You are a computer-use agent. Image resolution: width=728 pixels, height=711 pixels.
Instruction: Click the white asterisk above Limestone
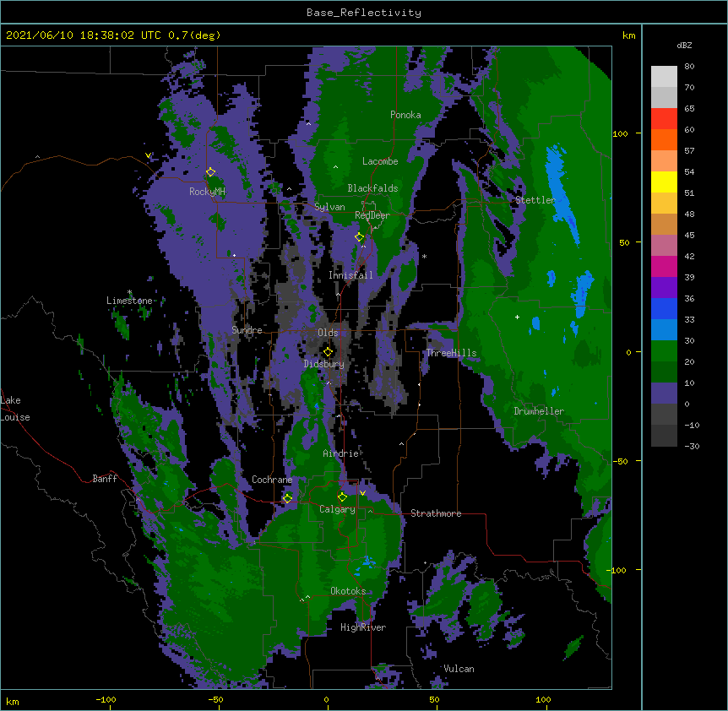point(129,292)
